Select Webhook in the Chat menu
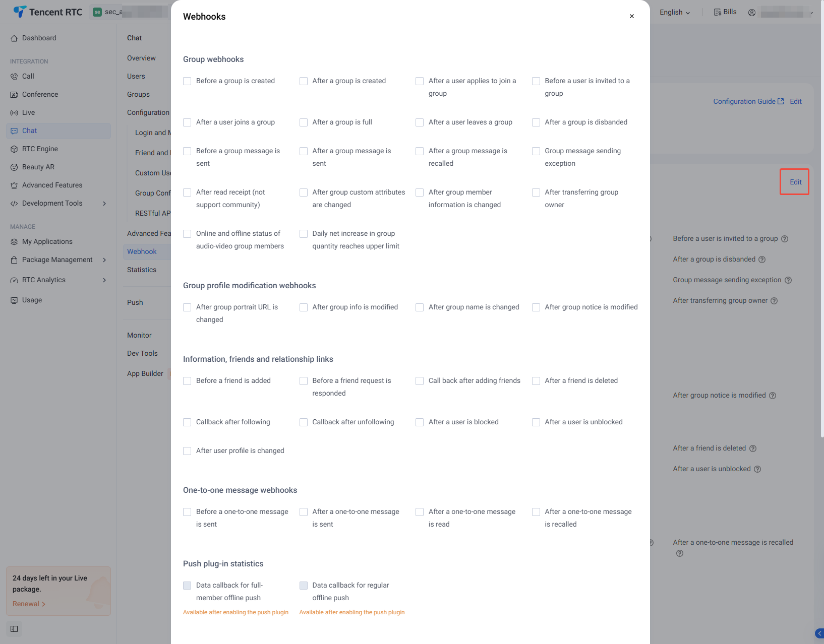This screenshot has width=824, height=644. (x=142, y=251)
